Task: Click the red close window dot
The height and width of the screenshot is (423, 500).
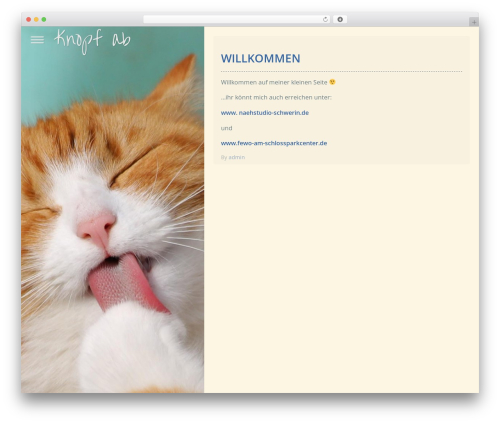Action: [x=29, y=19]
